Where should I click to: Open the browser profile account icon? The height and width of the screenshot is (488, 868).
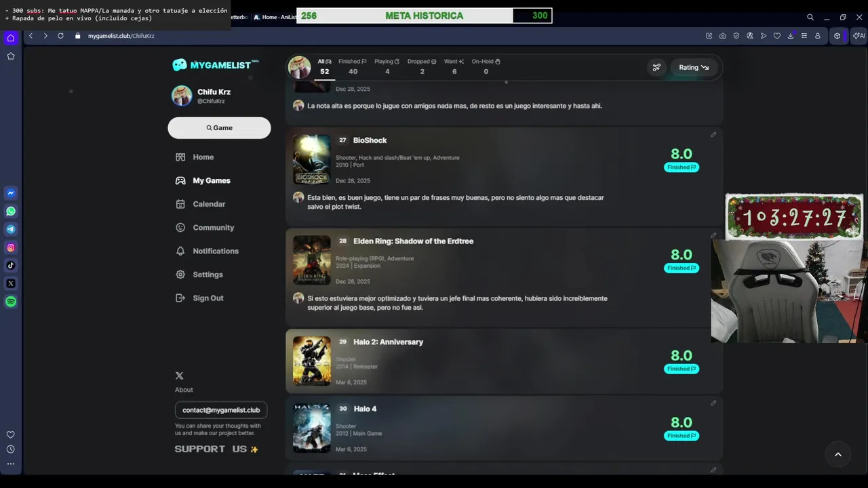pyautogui.click(x=818, y=36)
